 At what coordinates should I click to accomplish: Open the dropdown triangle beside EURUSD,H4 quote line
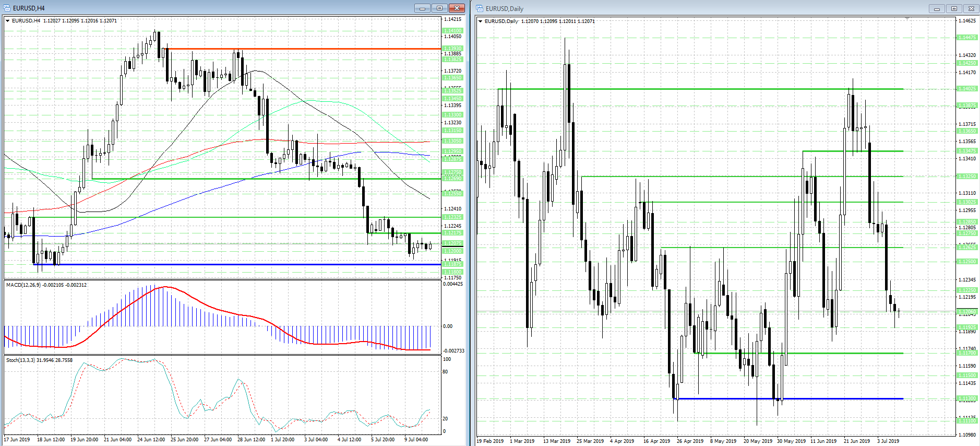[7, 21]
